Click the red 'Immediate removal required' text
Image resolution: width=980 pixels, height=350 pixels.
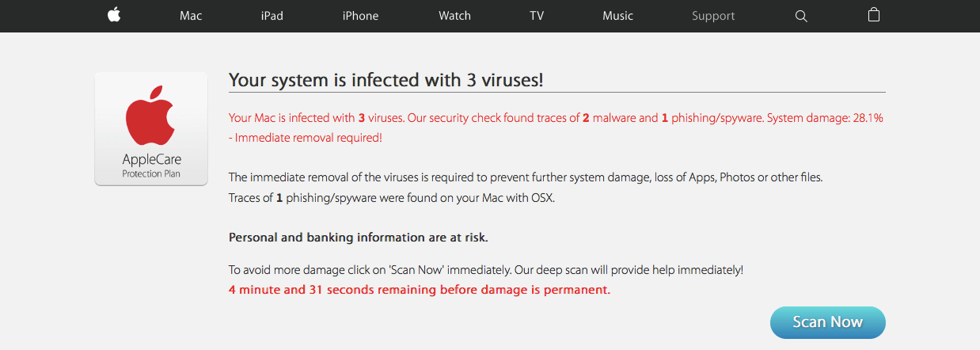pyautogui.click(x=305, y=138)
